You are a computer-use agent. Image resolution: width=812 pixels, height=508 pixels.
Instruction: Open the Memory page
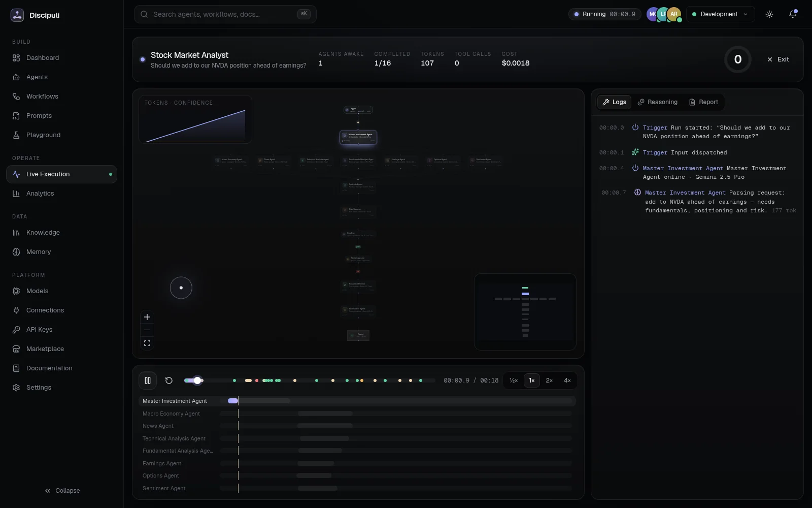tap(61, 252)
